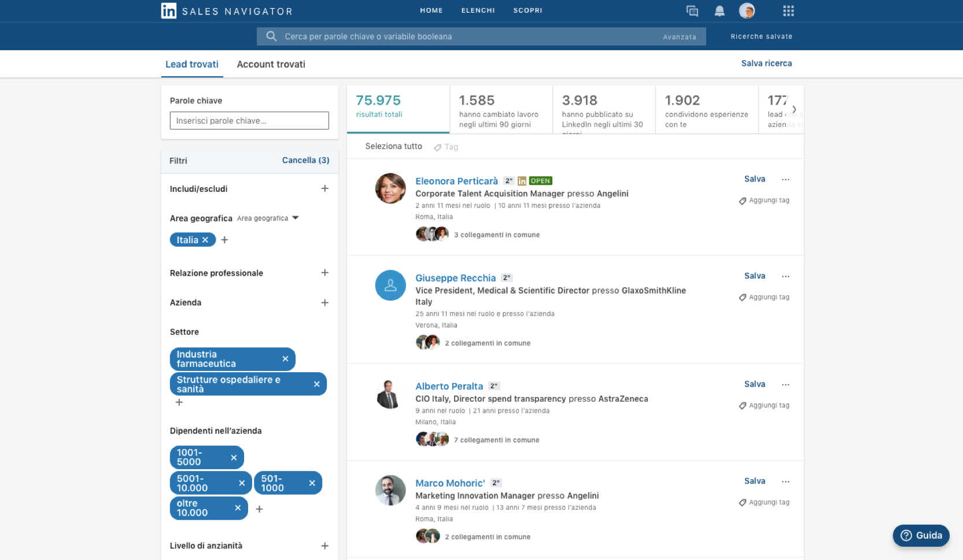Screen dimensions: 963x560
Task: Open the notifications bell
Action: coord(720,11)
